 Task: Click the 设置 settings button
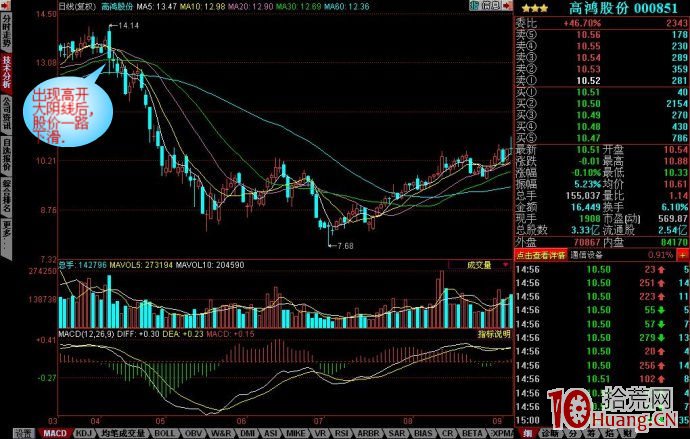24,434
